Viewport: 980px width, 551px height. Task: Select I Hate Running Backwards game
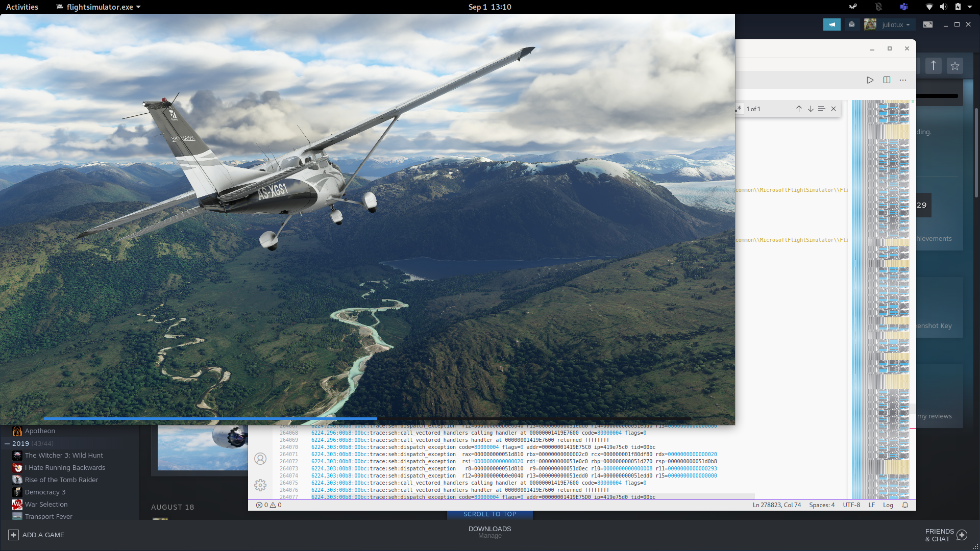(65, 468)
